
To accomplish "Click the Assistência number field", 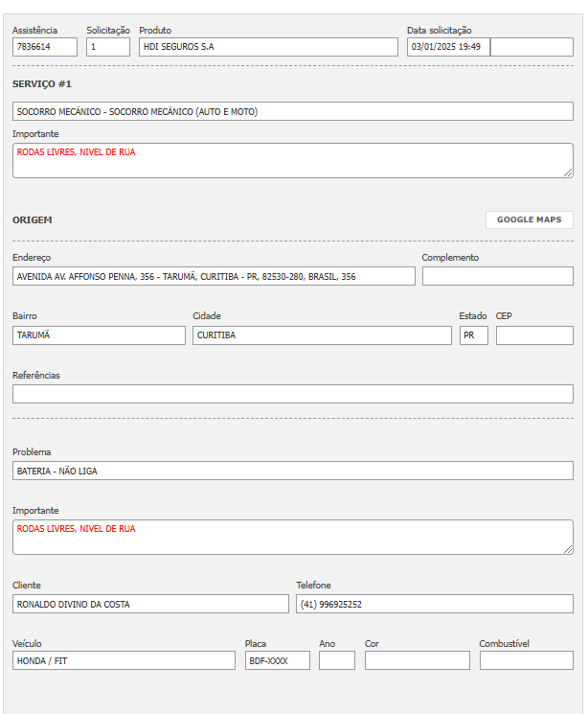I will pyautogui.click(x=45, y=47).
